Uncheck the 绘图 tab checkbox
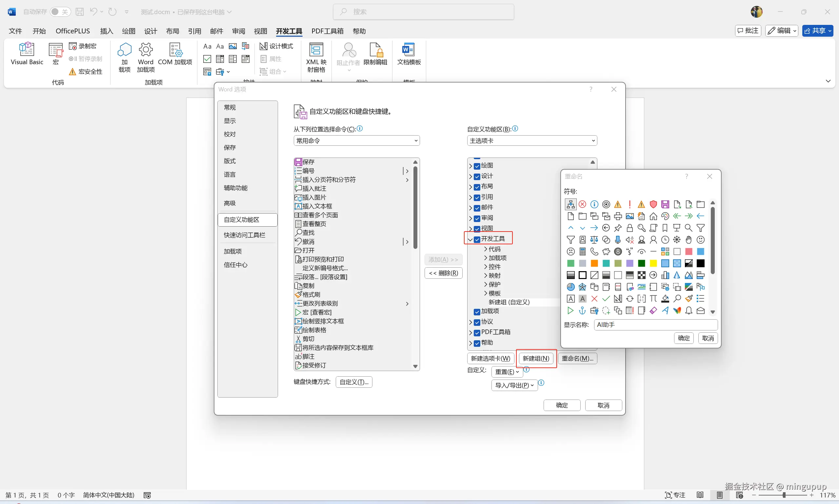Viewport: 839px width, 504px height. pyautogui.click(x=477, y=166)
